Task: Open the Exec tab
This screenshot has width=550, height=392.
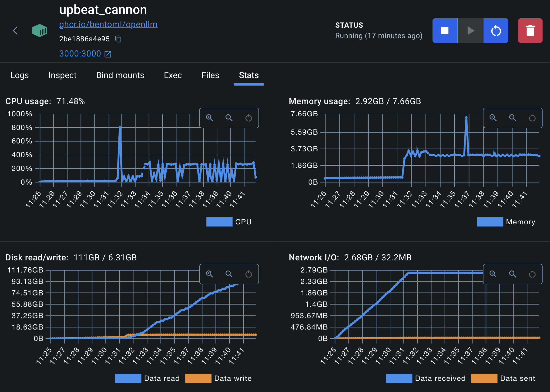Action: coord(173,75)
